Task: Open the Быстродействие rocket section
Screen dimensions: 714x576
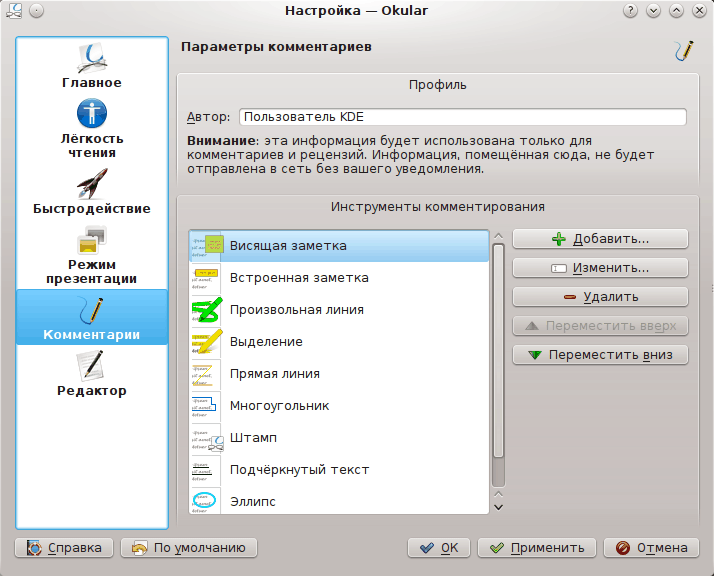Action: pyautogui.click(x=92, y=192)
